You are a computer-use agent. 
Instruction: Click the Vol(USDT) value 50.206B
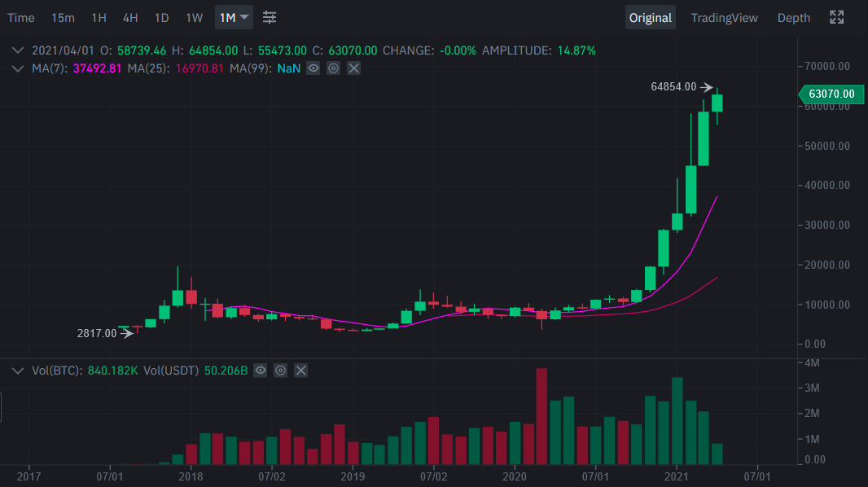point(226,371)
